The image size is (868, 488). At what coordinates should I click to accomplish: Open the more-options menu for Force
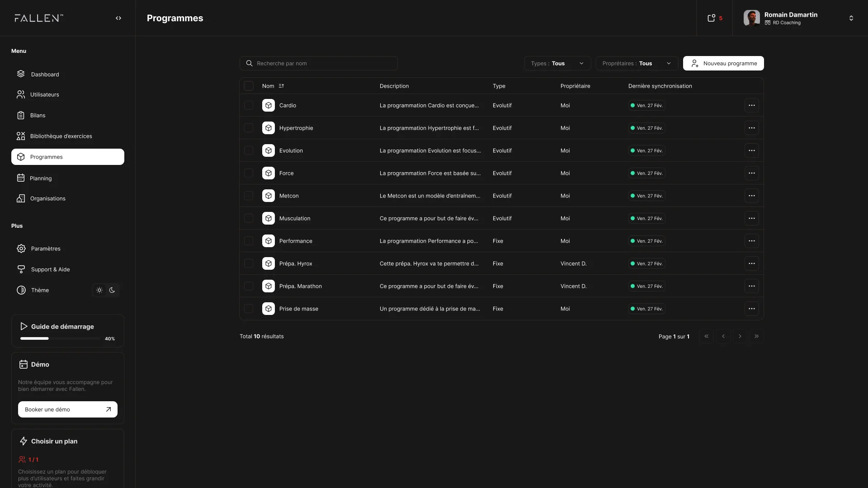[751, 173]
